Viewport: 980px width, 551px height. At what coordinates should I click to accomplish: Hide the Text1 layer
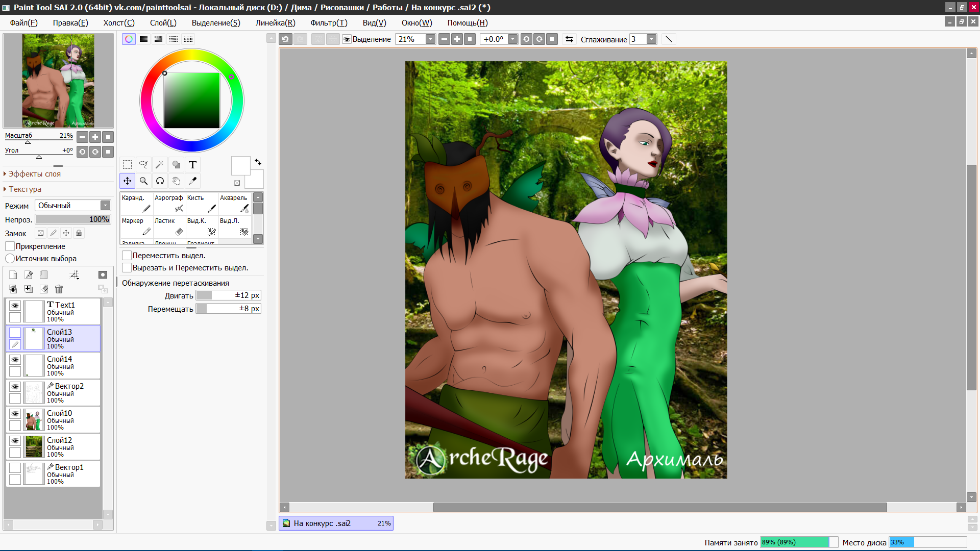coord(15,306)
